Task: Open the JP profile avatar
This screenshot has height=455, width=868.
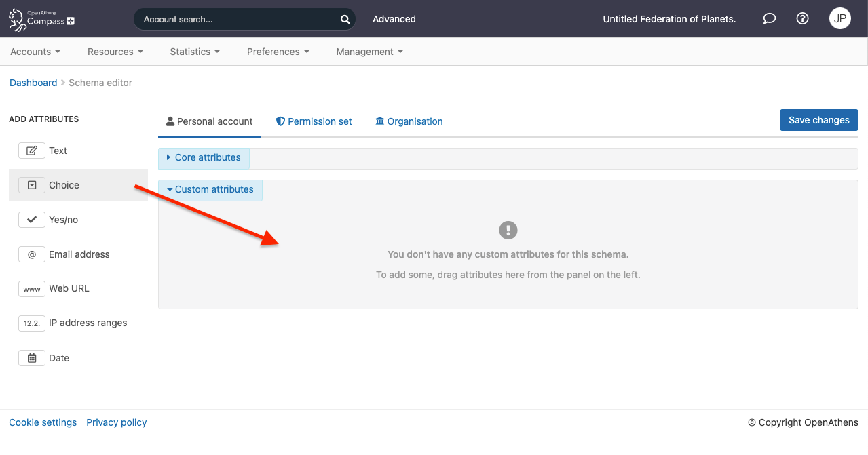Action: click(x=839, y=18)
